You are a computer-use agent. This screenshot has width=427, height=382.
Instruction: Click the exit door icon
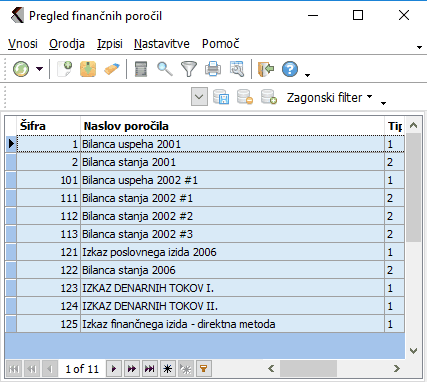pos(266,69)
